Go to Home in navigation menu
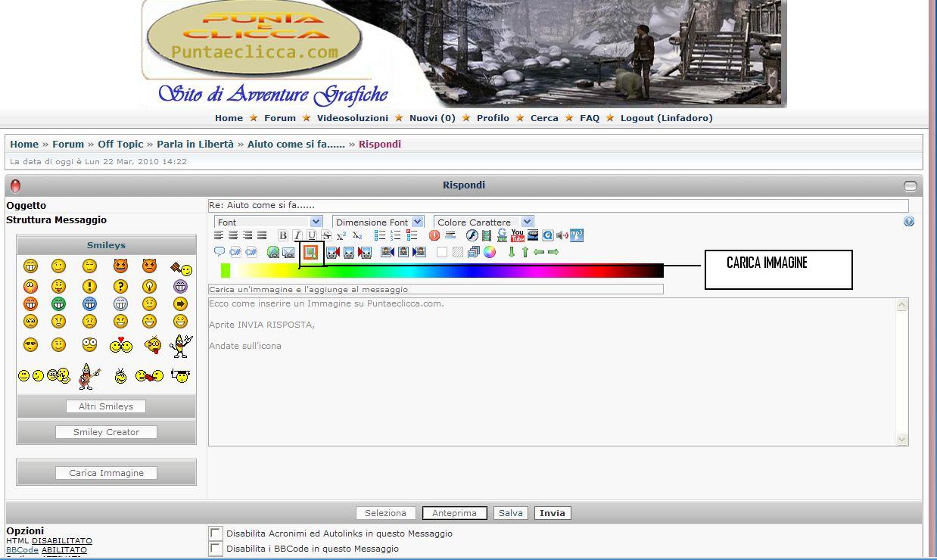 (229, 118)
